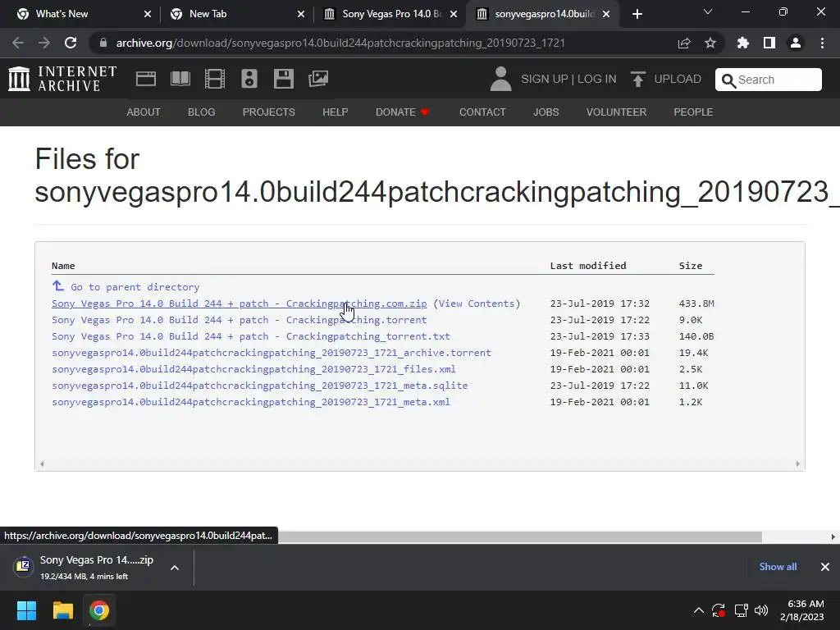Image resolution: width=840 pixels, height=630 pixels.
Task: Click the Search input field
Action: [768, 80]
